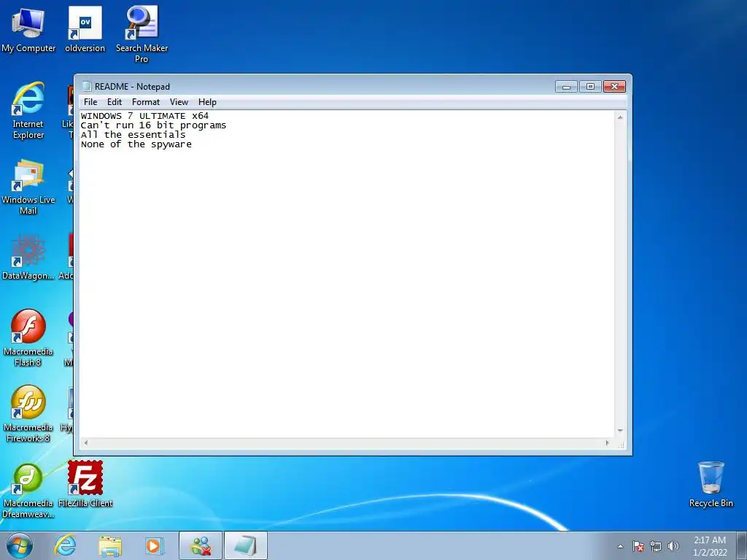The height and width of the screenshot is (560, 747).
Task: Open the My Computer desktop icon
Action: pos(28,29)
